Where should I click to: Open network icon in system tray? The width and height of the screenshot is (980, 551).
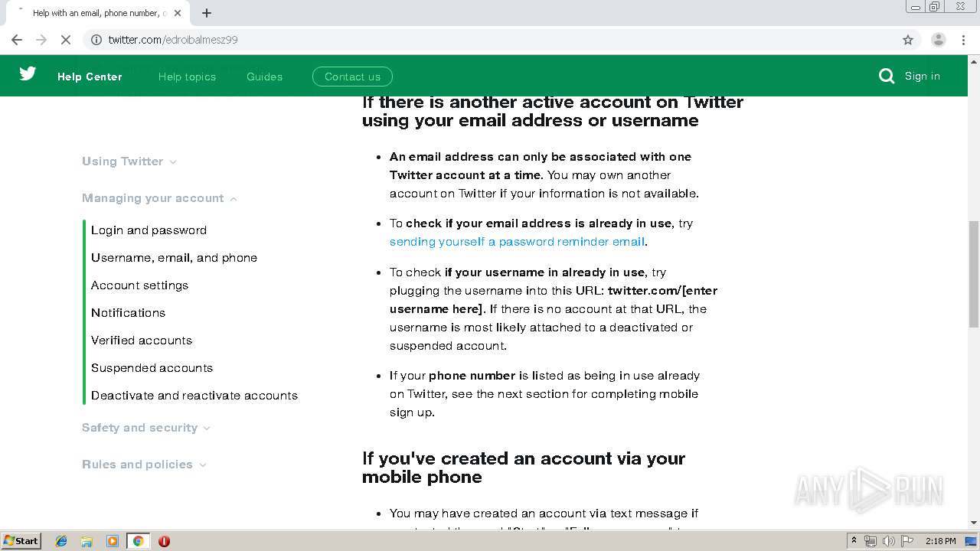pos(871,541)
